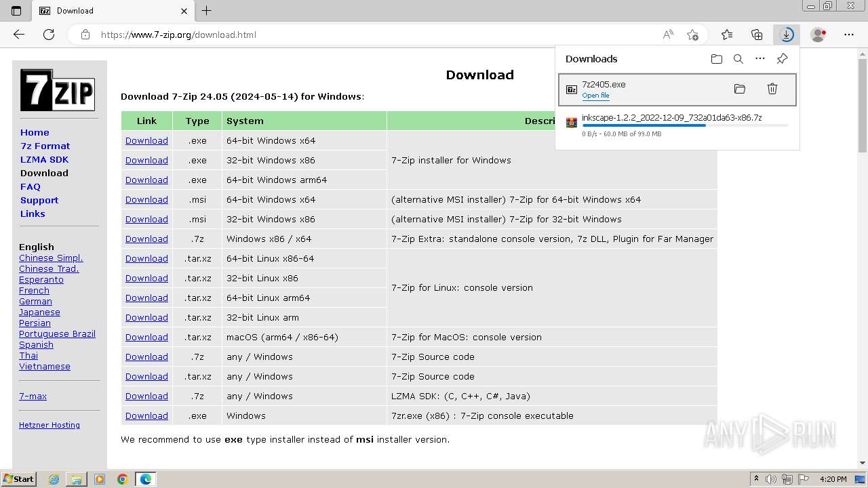The height and width of the screenshot is (488, 868).
Task: Select the Download browser tab
Action: click(x=113, y=11)
